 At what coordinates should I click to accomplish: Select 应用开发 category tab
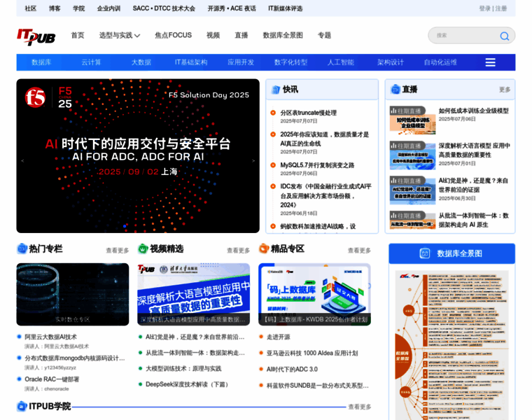click(x=241, y=62)
